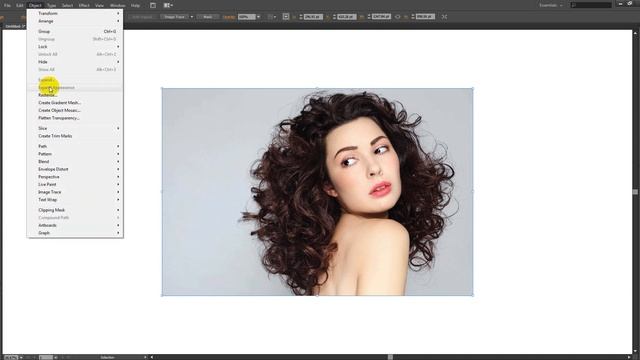
Task: Click the Go to Bridge icon
Action: (153, 5)
